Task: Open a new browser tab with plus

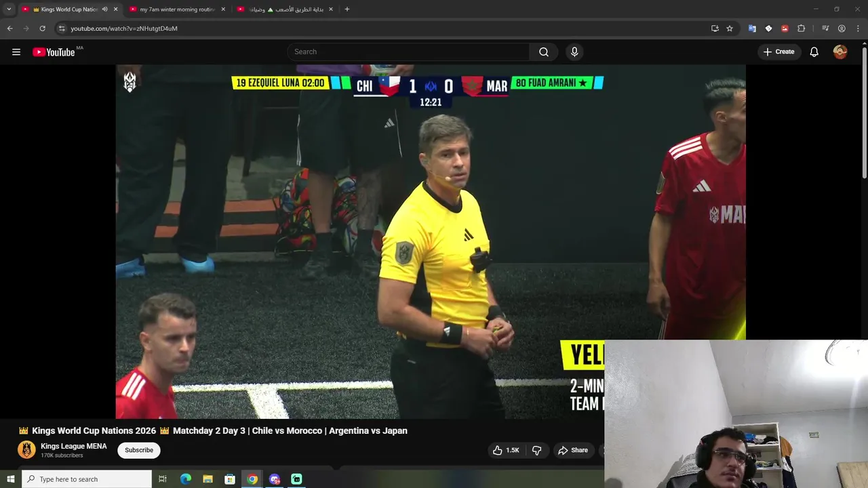Action: pyautogui.click(x=347, y=9)
